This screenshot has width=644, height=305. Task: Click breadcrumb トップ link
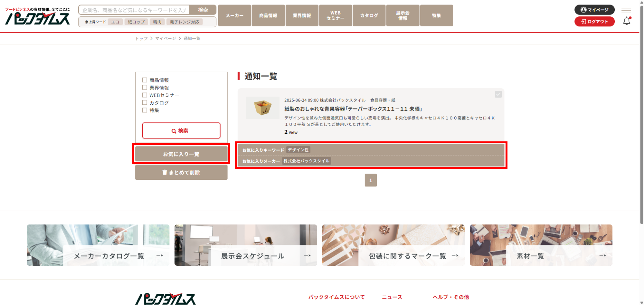click(x=141, y=39)
